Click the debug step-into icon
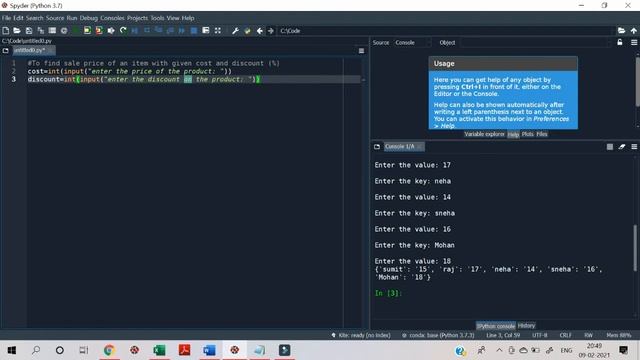 (x=158, y=31)
